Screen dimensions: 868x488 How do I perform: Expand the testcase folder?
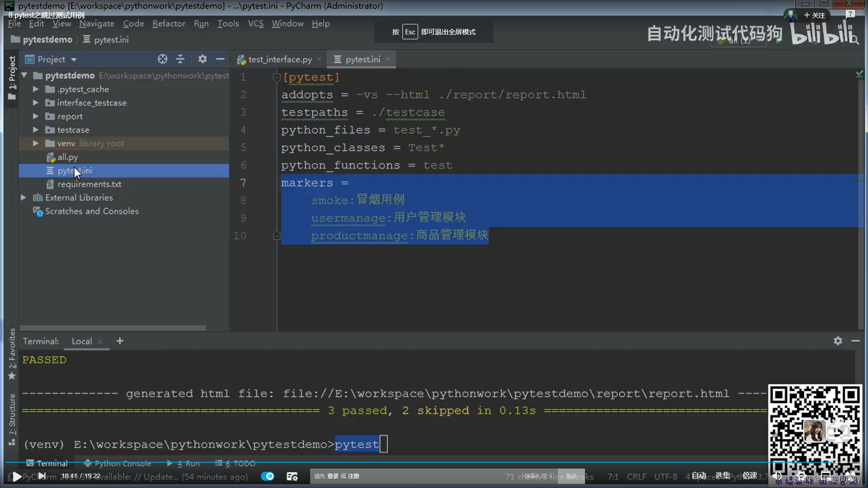pos(36,130)
